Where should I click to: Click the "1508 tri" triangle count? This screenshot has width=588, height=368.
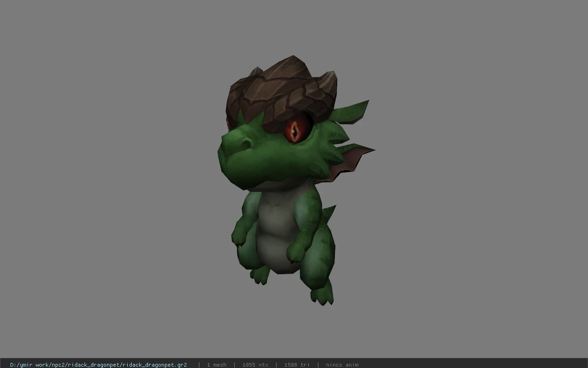coord(297,365)
